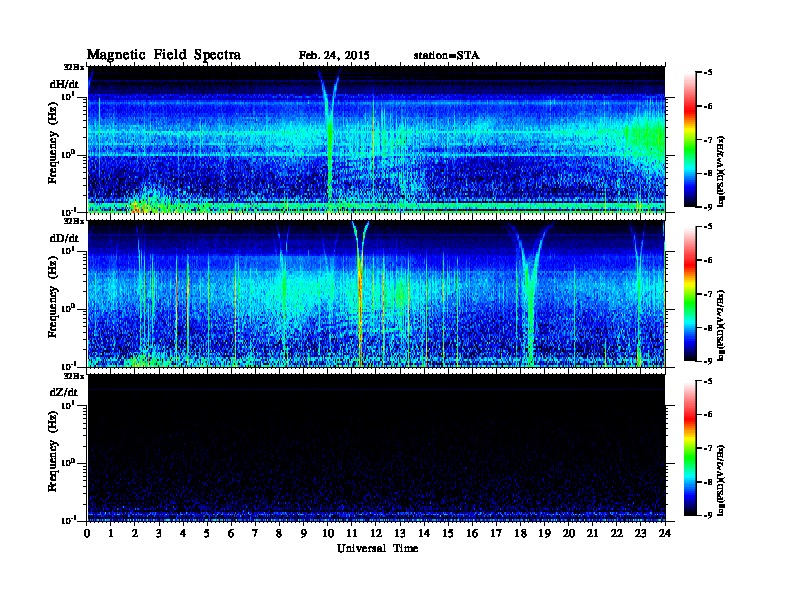The height and width of the screenshot is (612, 792).
Task: Click the dZ/dt panel label
Action: pyautogui.click(x=64, y=392)
